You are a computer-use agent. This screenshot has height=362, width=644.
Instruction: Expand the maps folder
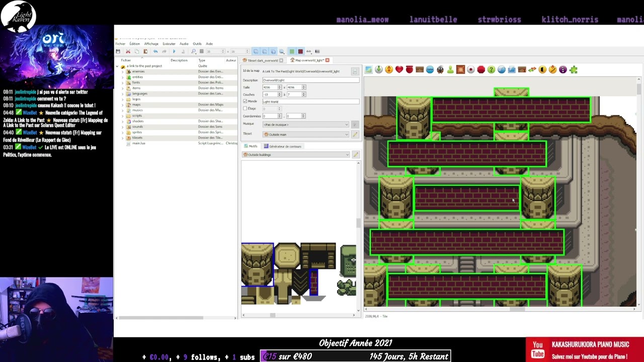(x=122, y=105)
